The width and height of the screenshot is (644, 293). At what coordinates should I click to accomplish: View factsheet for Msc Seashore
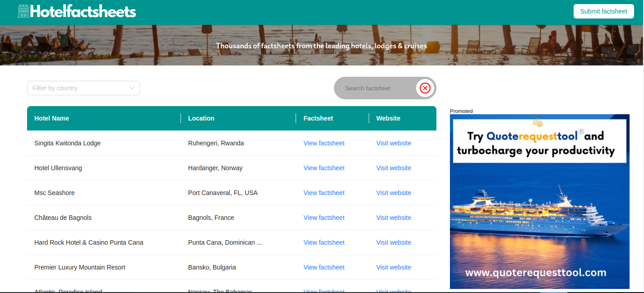[324, 193]
